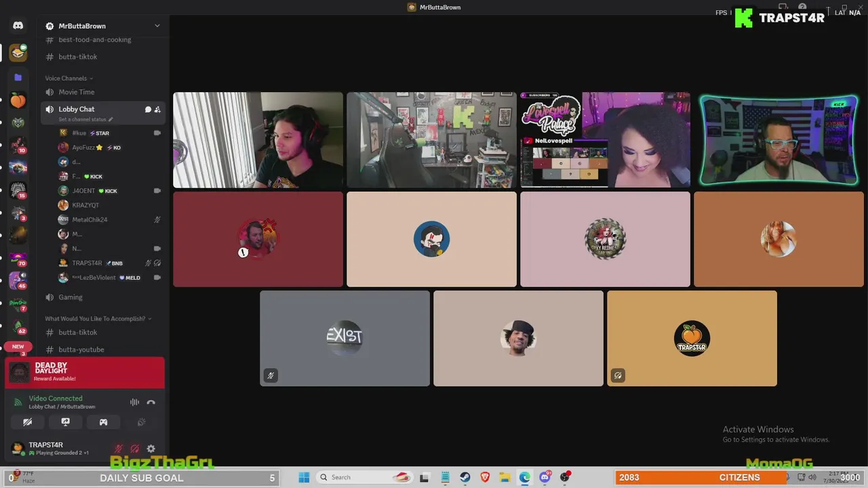Open Microsoft Edge on taskbar
The height and width of the screenshot is (488, 868).
pyautogui.click(x=525, y=477)
